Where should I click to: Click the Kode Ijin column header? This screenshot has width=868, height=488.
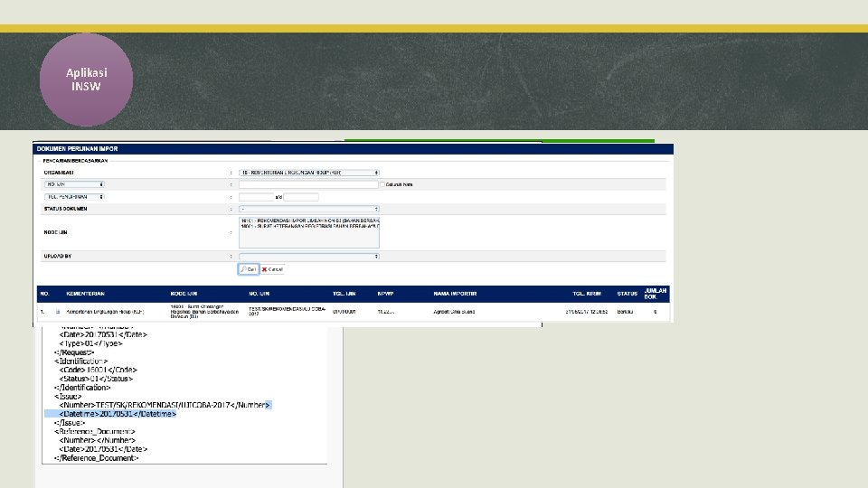pos(184,294)
